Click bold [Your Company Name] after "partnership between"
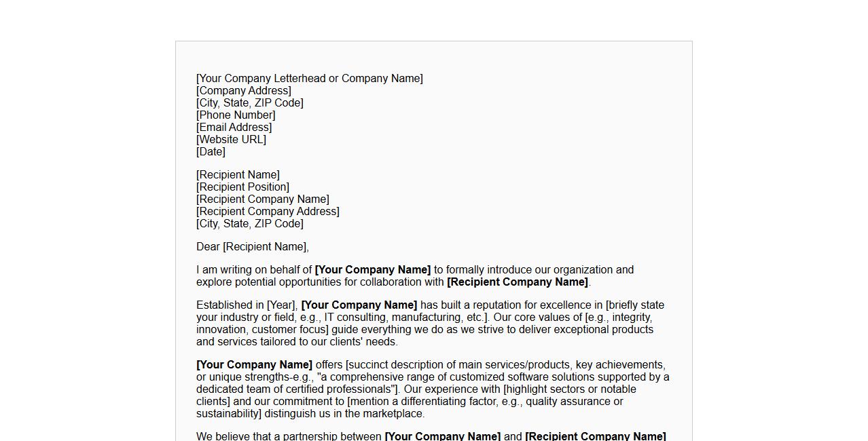 tap(442, 436)
